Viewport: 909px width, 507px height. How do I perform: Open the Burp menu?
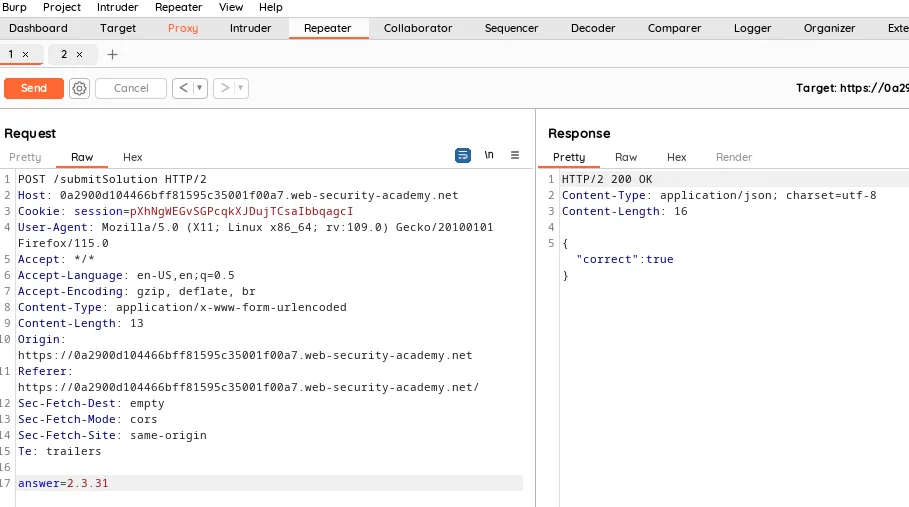(14, 8)
